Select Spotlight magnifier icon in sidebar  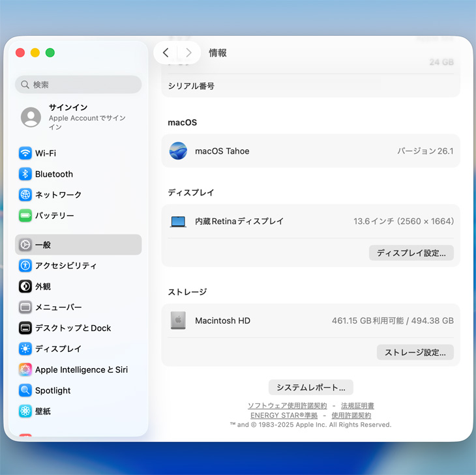point(25,391)
